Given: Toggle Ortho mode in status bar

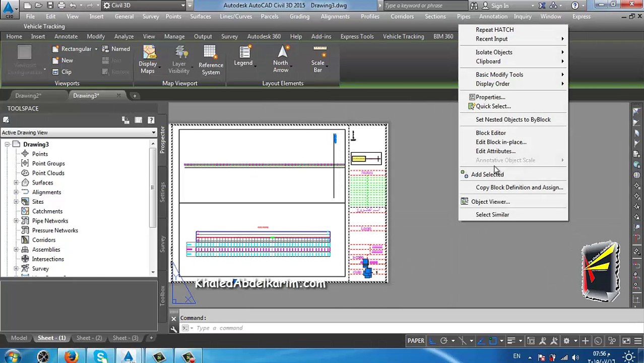Looking at the screenshot, I should coord(432,341).
